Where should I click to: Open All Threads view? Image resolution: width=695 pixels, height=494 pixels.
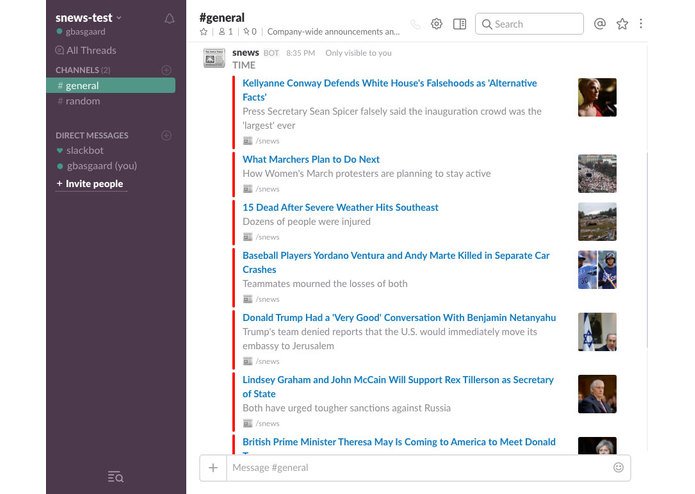click(86, 51)
